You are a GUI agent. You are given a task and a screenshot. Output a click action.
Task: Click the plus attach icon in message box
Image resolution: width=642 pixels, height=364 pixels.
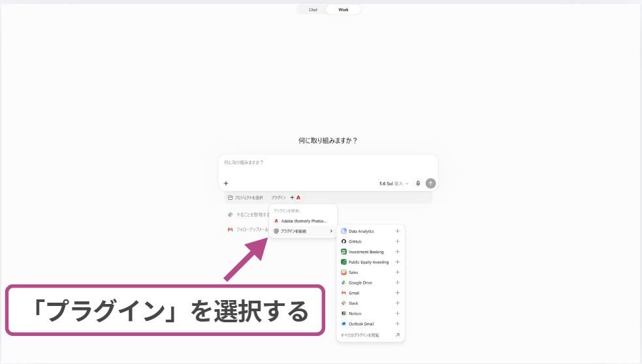(x=226, y=184)
